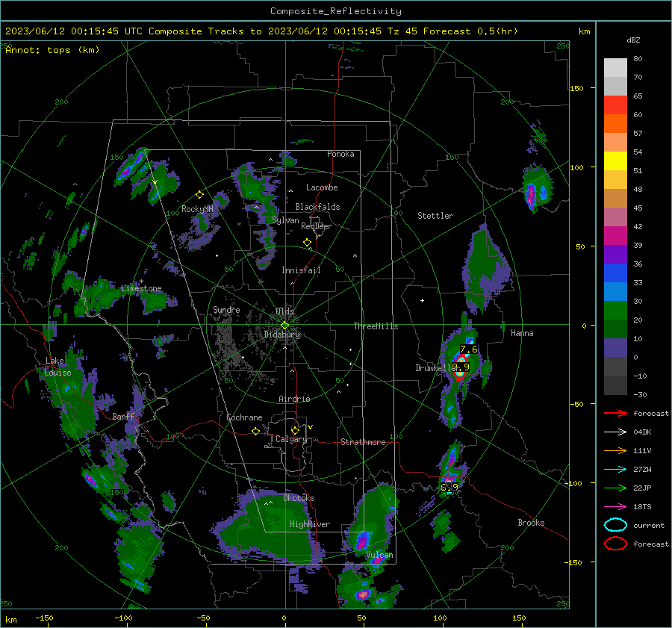Click the RedDeer city label
Screen dimensions: 672x628
click(x=317, y=226)
